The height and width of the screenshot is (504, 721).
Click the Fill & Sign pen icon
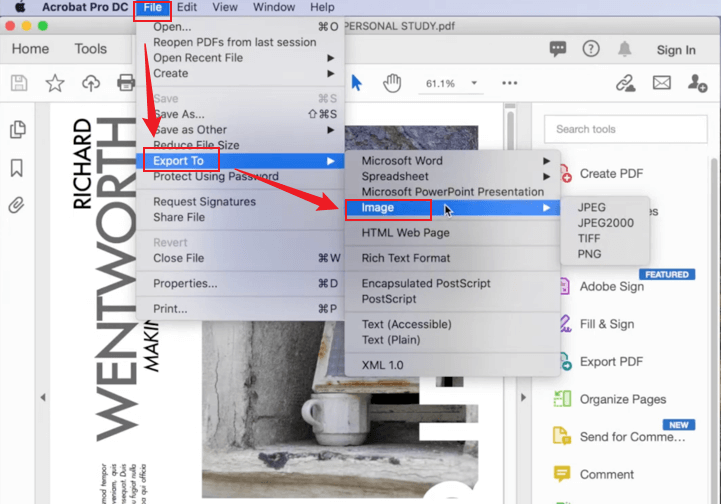[x=565, y=324]
